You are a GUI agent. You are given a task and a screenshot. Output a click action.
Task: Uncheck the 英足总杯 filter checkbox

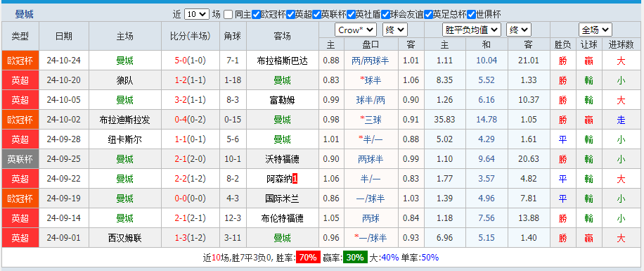[x=428, y=14]
